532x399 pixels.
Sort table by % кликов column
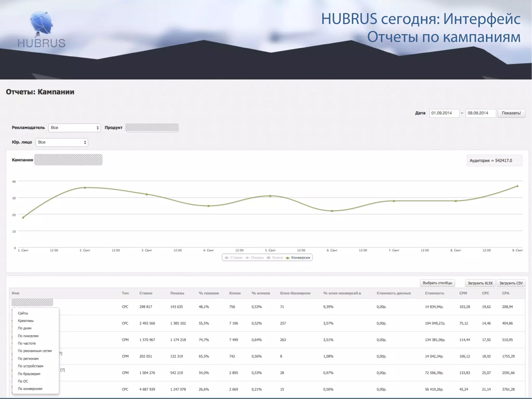click(261, 293)
